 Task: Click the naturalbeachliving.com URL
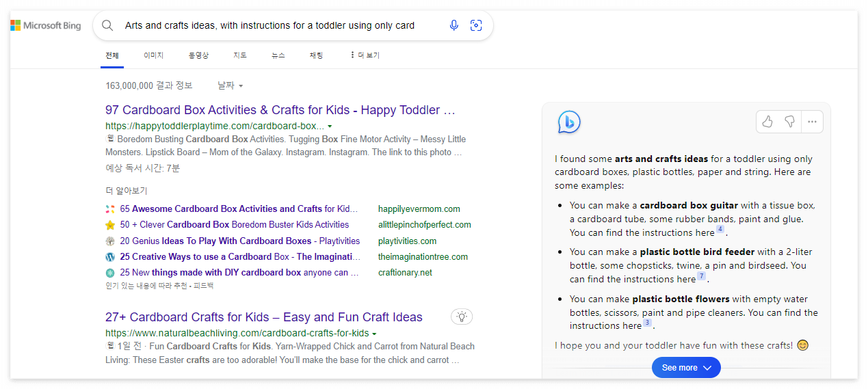point(237,334)
